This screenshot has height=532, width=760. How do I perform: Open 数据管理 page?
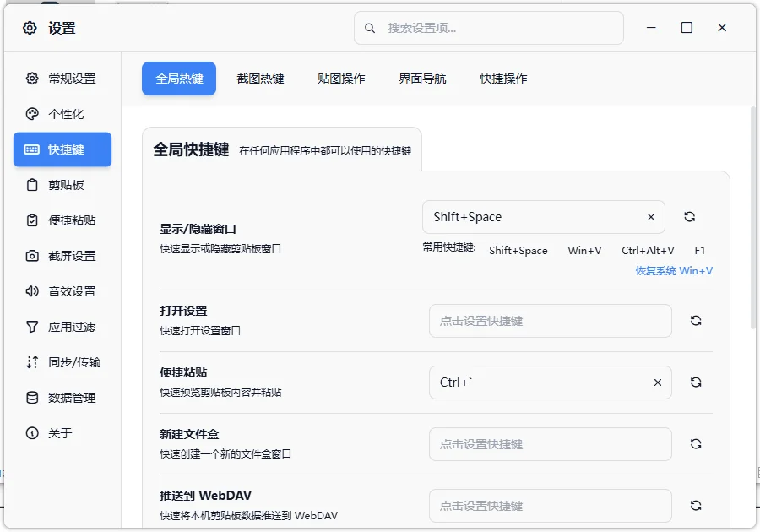pyautogui.click(x=62, y=398)
